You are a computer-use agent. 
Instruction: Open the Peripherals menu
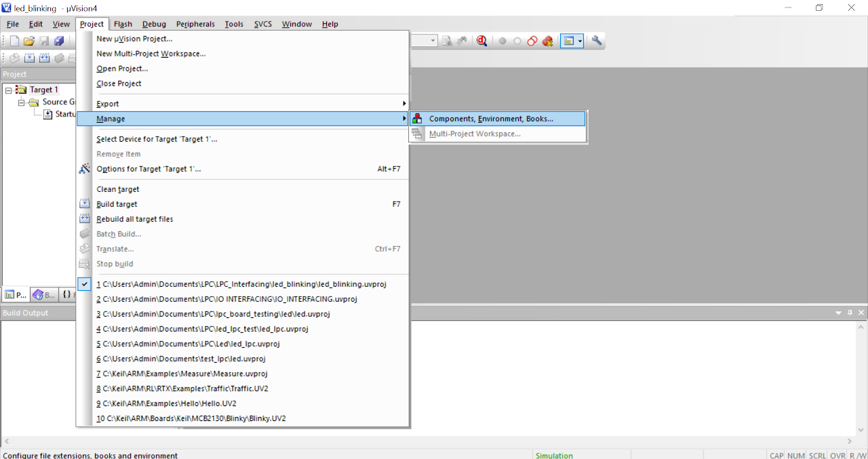click(195, 24)
